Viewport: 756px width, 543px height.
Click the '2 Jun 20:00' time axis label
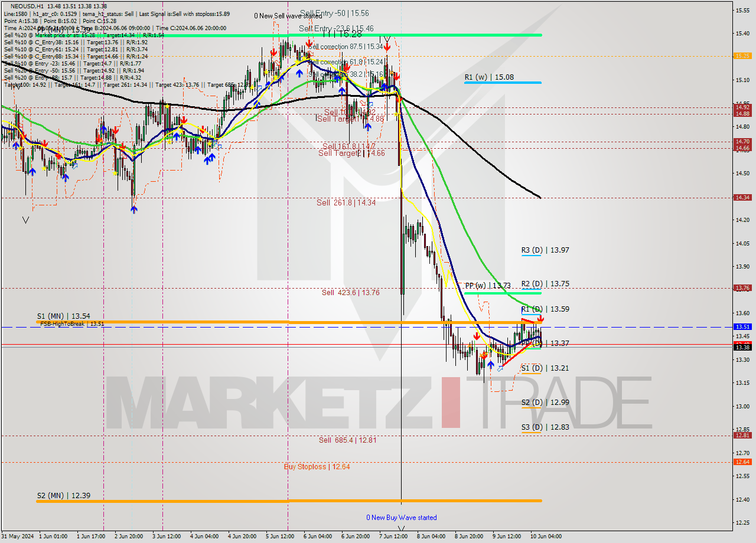pyautogui.click(x=130, y=537)
